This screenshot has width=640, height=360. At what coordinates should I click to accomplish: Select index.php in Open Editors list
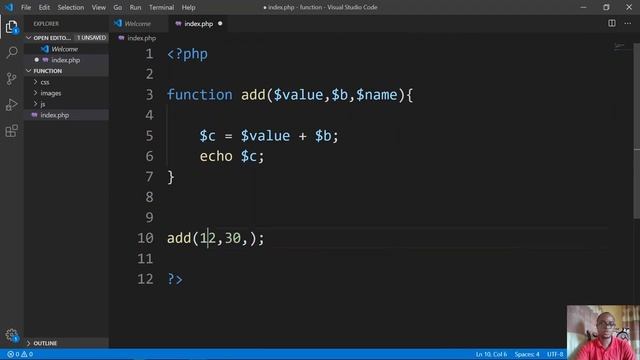pos(66,60)
